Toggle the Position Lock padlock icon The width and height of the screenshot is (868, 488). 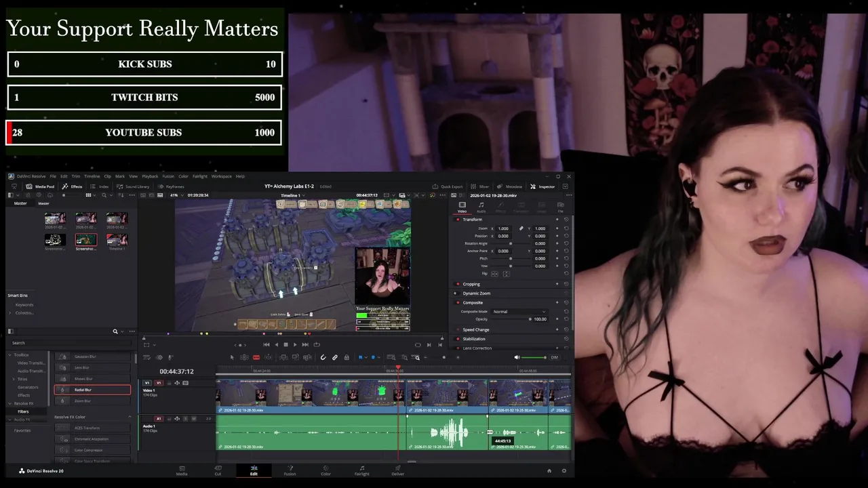pos(347,357)
